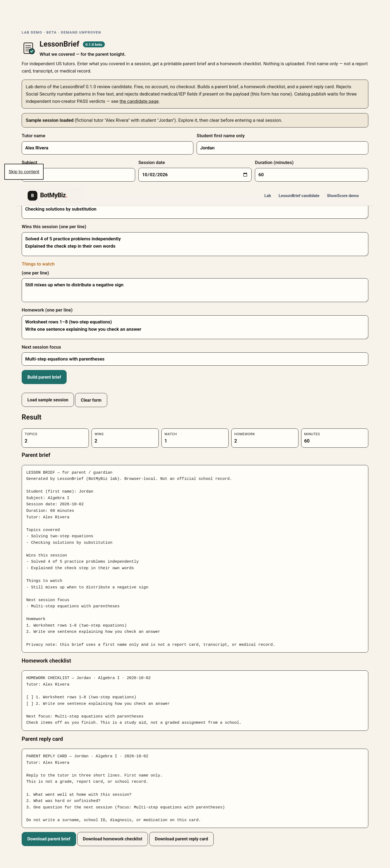390x868 pixels.
Task: Click Load sample session button
Action: tap(48, 400)
